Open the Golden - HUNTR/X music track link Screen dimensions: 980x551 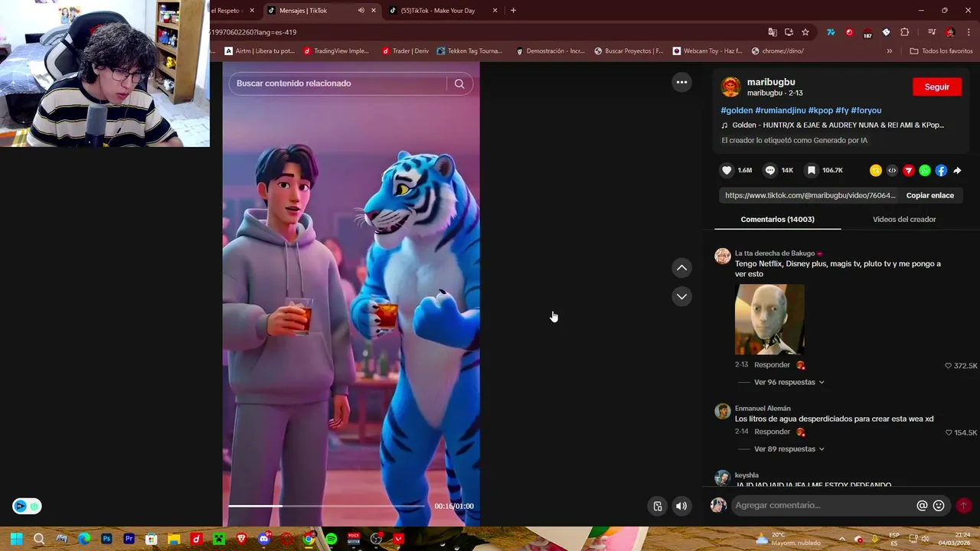click(838, 125)
